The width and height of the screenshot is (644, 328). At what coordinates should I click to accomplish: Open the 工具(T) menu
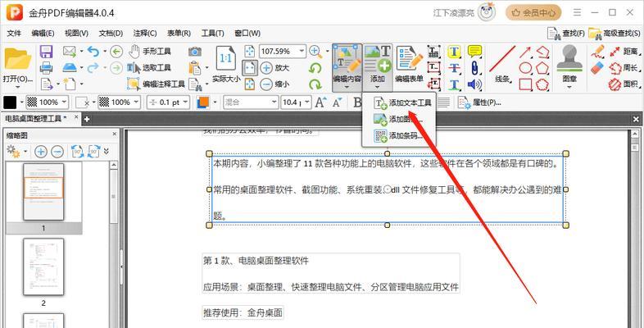[x=212, y=33]
